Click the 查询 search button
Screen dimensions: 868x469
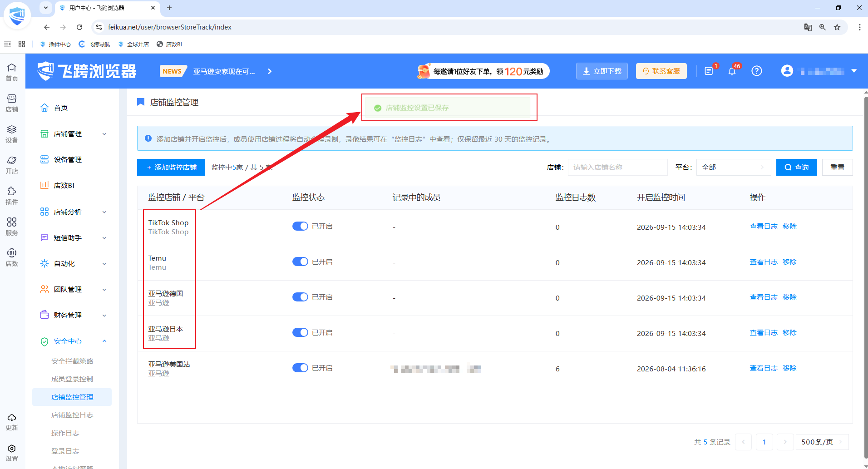tap(797, 167)
